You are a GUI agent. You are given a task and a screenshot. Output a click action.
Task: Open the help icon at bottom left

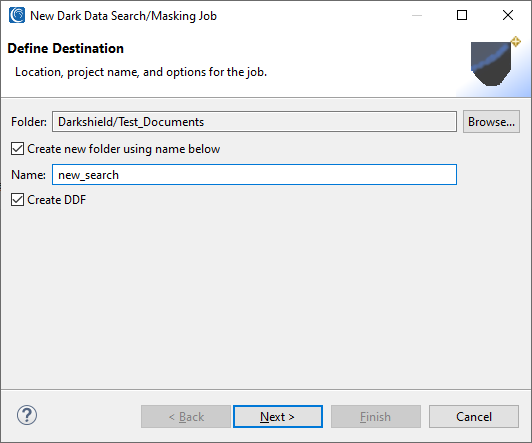click(x=27, y=415)
